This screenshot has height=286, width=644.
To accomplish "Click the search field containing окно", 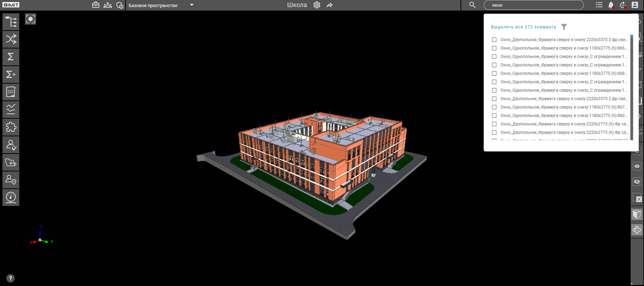I will [x=533, y=5].
